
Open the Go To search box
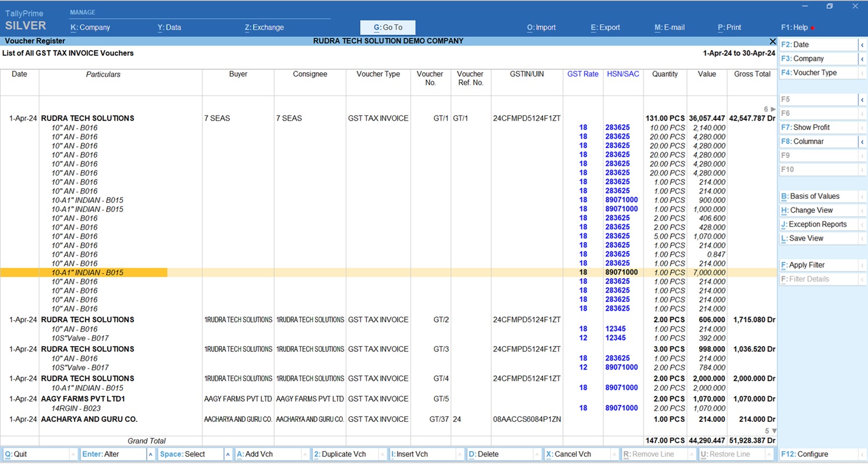[x=388, y=27]
